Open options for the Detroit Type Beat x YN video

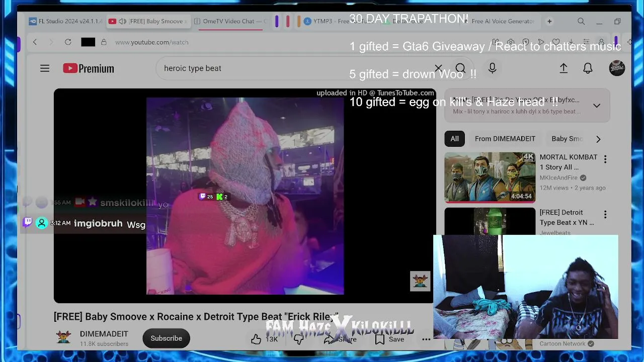[x=605, y=215]
